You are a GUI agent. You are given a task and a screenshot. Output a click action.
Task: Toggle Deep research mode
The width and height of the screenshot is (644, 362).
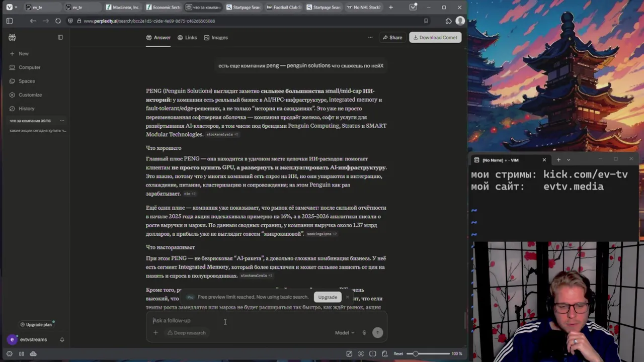(x=186, y=333)
